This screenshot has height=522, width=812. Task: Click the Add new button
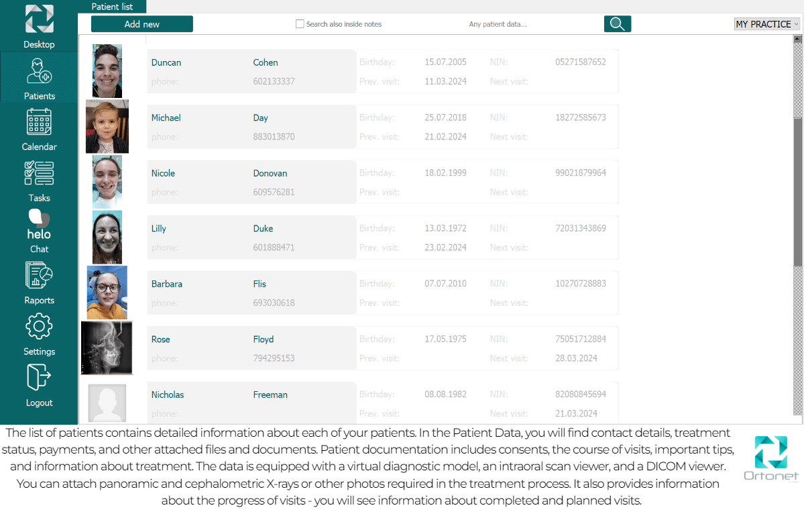pyautogui.click(x=142, y=24)
